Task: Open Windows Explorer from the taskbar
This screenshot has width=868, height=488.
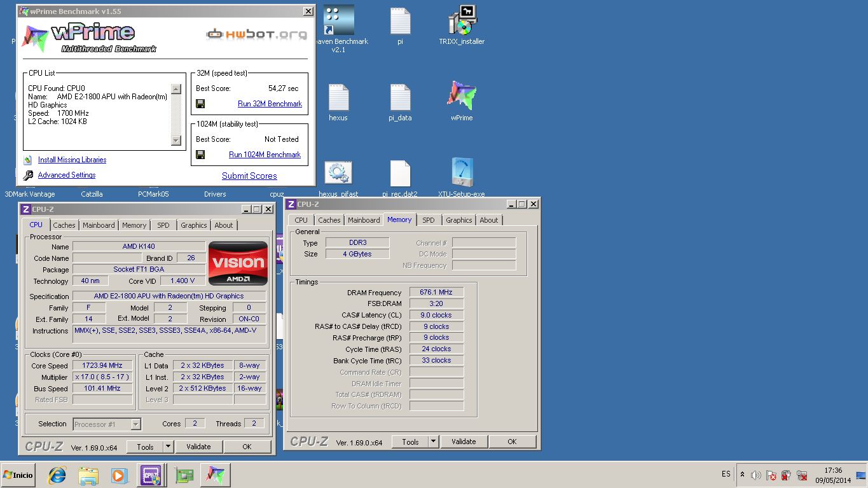Action: [x=88, y=475]
